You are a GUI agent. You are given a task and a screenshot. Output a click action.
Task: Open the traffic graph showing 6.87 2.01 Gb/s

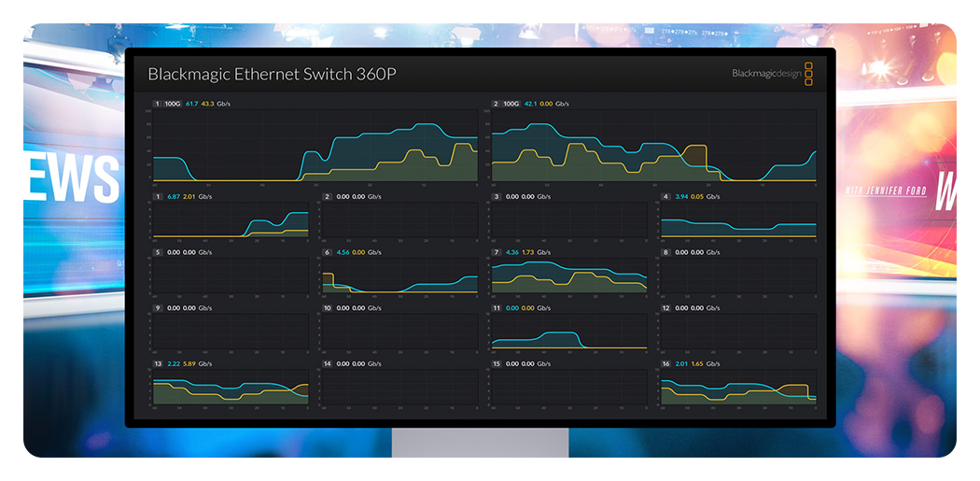click(x=231, y=219)
